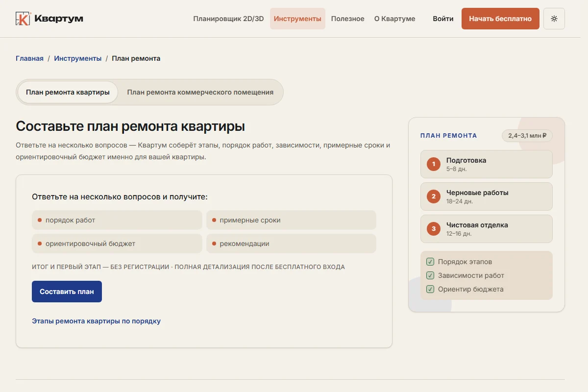
Task: Select the План ремонта квартиры tab
Action: tap(68, 92)
